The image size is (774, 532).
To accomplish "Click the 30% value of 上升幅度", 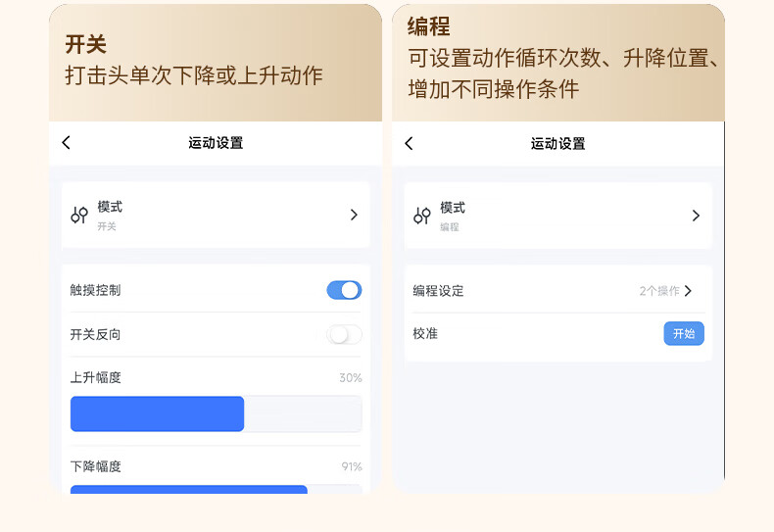I will click(350, 378).
